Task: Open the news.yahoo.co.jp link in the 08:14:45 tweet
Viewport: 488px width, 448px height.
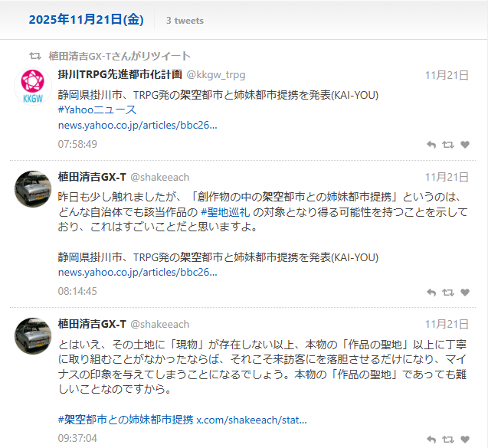Action: coord(138,272)
